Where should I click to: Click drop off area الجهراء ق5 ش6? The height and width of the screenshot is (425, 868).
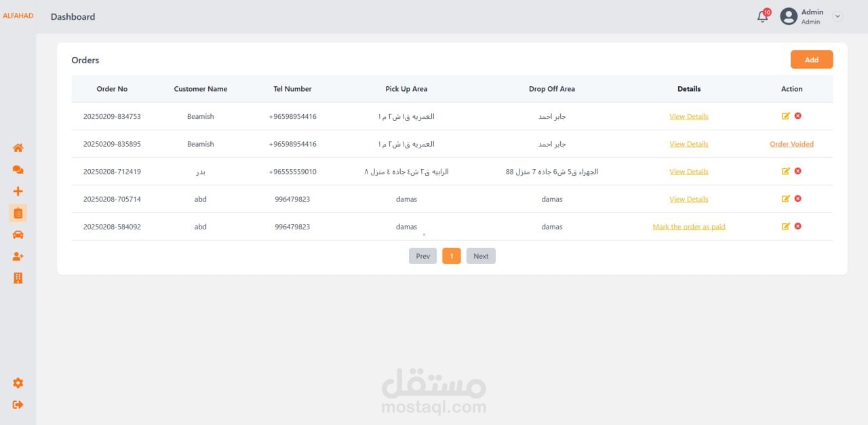click(x=552, y=172)
